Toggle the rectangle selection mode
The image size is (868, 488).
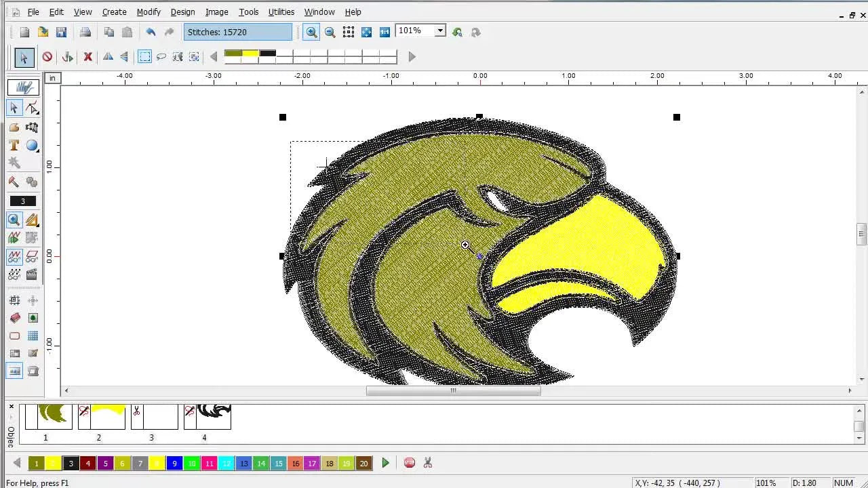click(144, 57)
